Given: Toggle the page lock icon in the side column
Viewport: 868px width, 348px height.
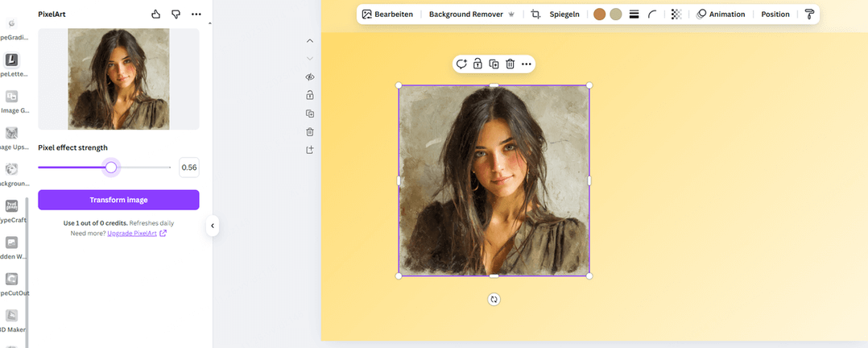Looking at the screenshot, I should pyautogui.click(x=310, y=95).
